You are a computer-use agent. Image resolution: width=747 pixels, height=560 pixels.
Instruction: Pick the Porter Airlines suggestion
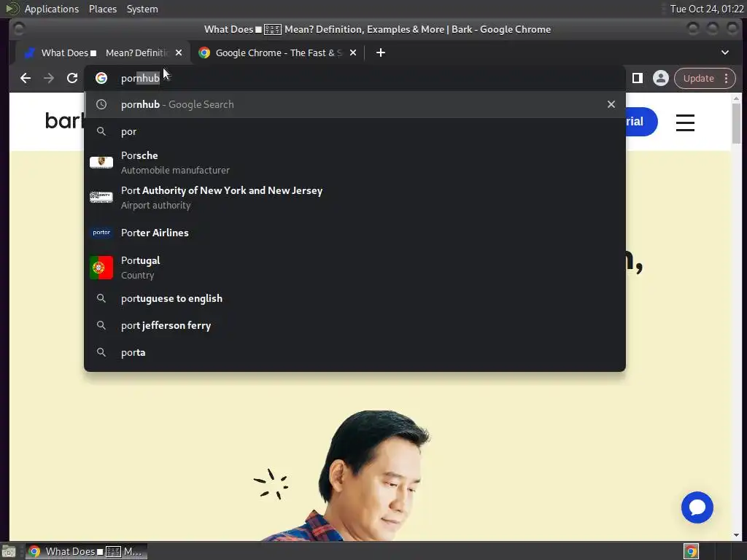point(355,233)
